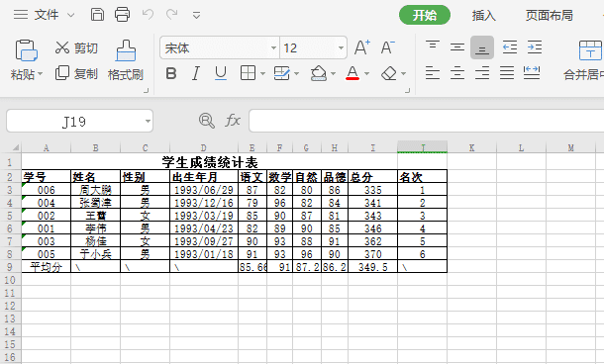The height and width of the screenshot is (364, 604).
Task: Click the 合并居中 merge and center icon
Action: click(590, 50)
